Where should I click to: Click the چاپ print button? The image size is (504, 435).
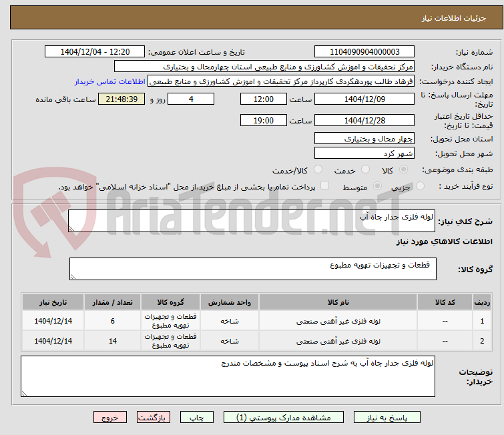coord(197,418)
